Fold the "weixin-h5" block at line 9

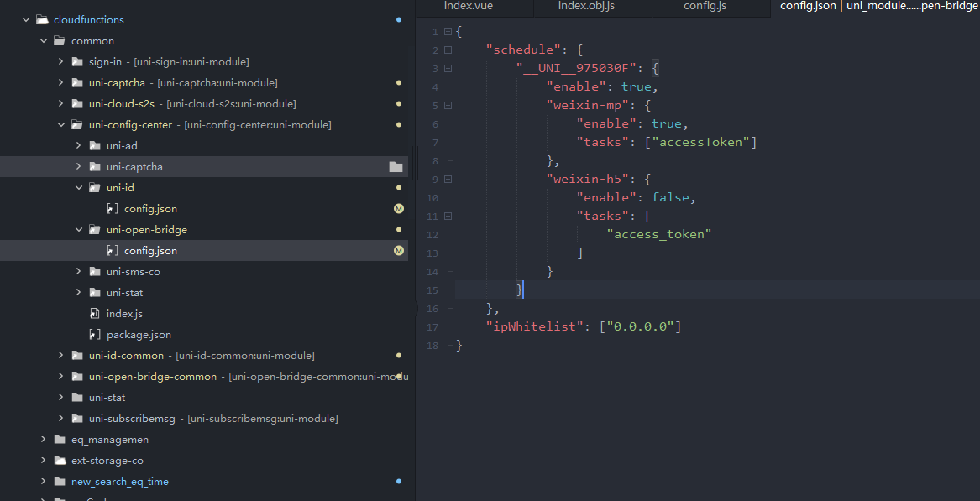tap(448, 180)
